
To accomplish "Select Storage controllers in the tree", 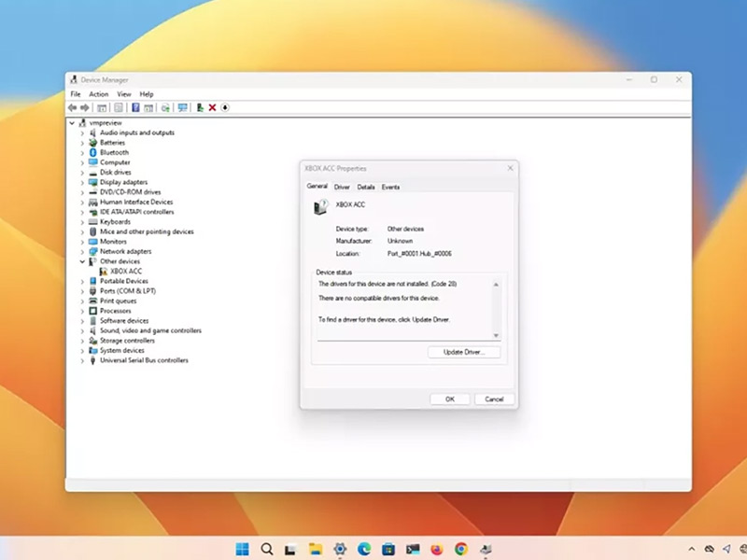I will (127, 341).
